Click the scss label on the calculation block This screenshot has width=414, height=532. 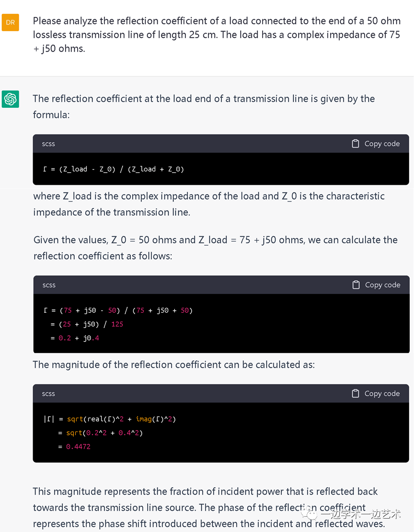[x=49, y=285]
